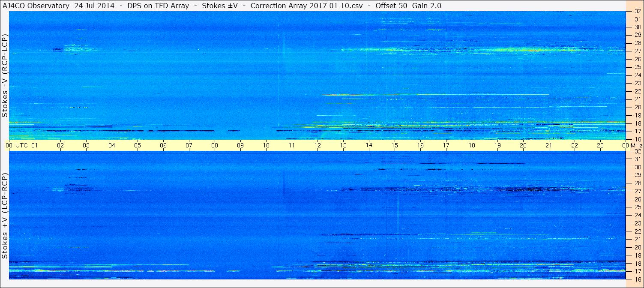Select the 17 hour time marker
Screen dimensions: 644x288
(x=446, y=145)
